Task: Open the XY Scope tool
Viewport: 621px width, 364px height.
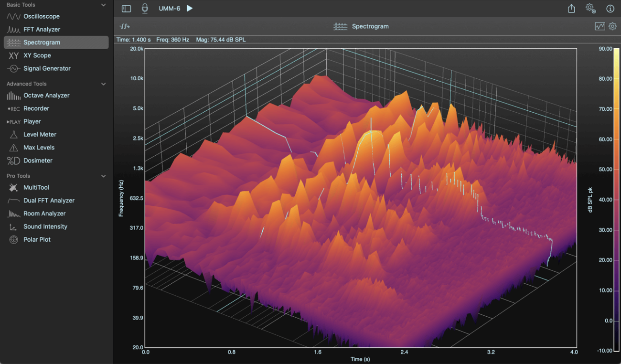Action: pos(37,55)
